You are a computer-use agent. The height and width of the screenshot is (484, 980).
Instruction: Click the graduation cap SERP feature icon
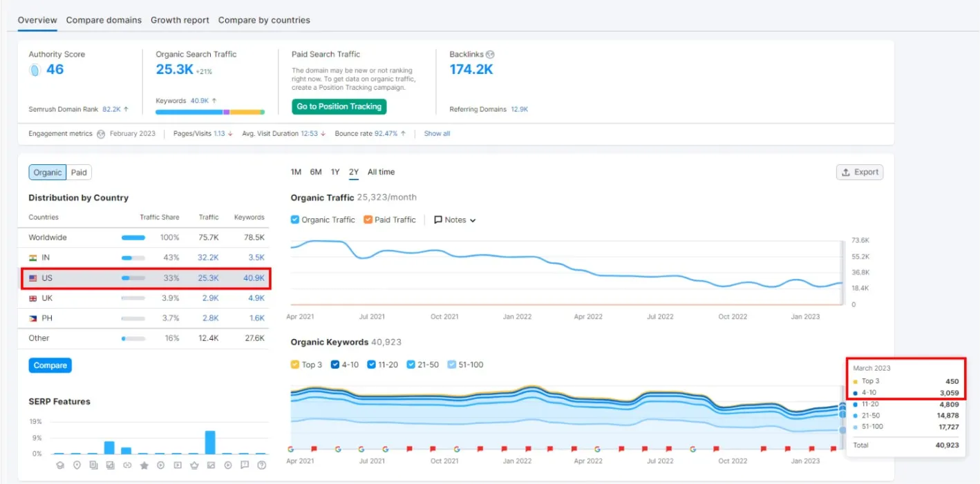60,465
